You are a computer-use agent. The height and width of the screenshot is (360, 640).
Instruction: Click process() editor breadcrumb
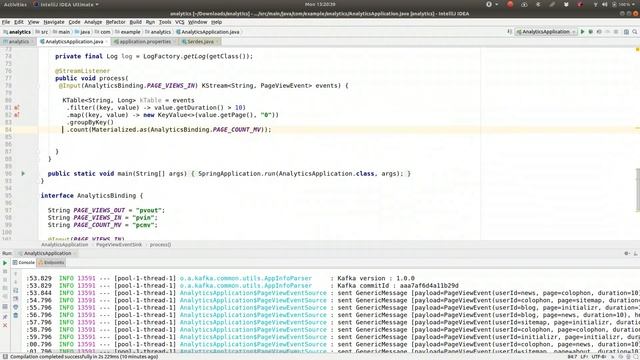pos(160,245)
